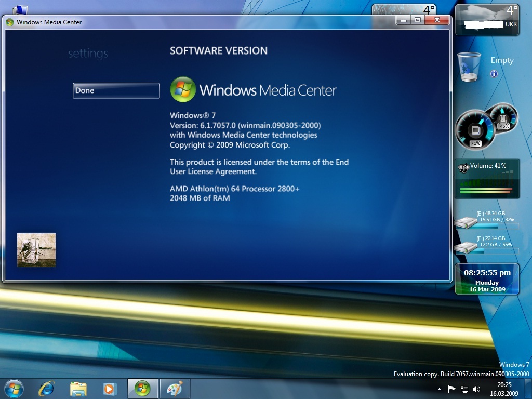Click the "(F:) 22.14 GB" drive label
Screen dimensions: 532x399
(x=490, y=238)
